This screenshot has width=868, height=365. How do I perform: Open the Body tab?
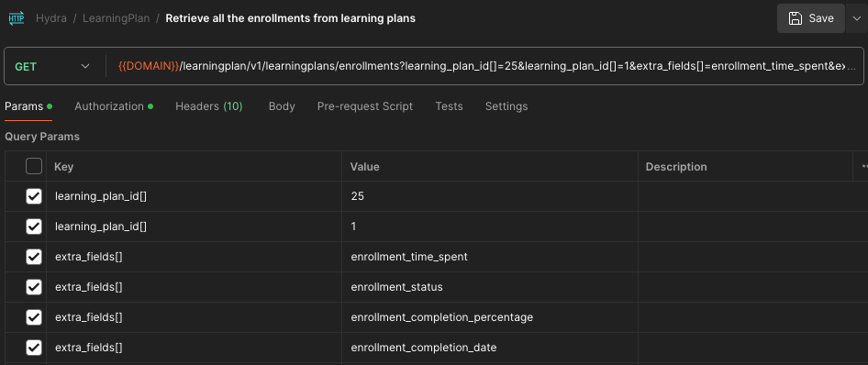[282, 106]
